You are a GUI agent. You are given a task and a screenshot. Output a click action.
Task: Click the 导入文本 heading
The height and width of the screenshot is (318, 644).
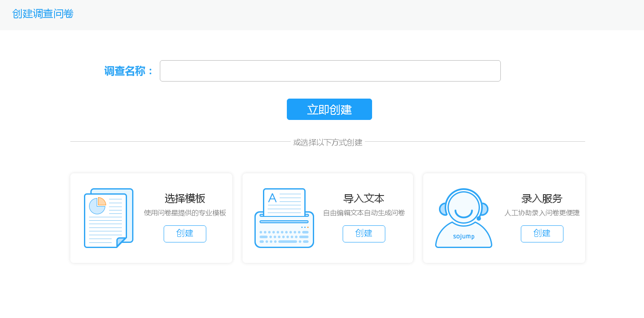(x=364, y=198)
